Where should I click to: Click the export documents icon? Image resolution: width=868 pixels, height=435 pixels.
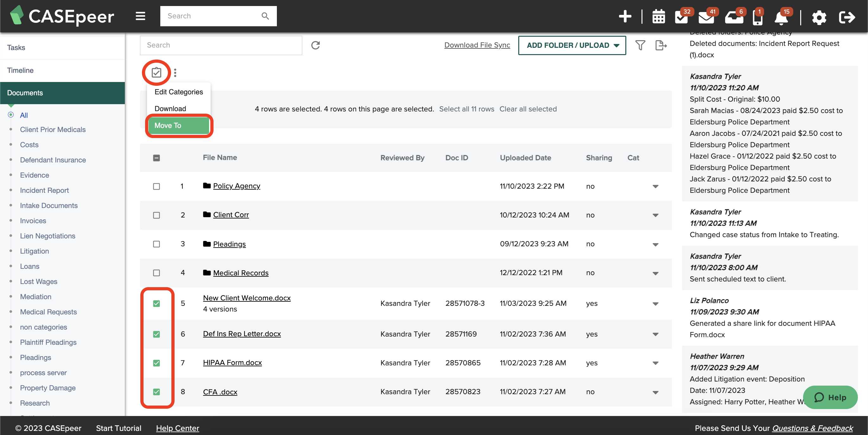point(661,45)
